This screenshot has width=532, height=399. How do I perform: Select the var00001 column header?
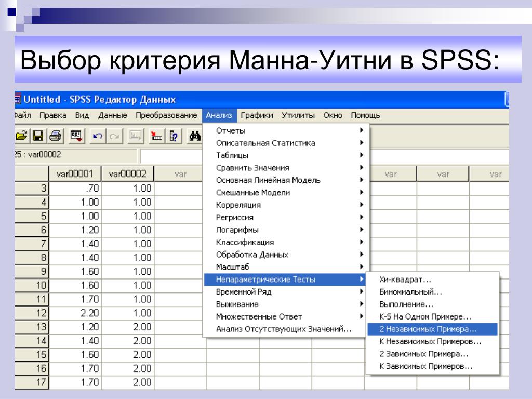click(75, 174)
